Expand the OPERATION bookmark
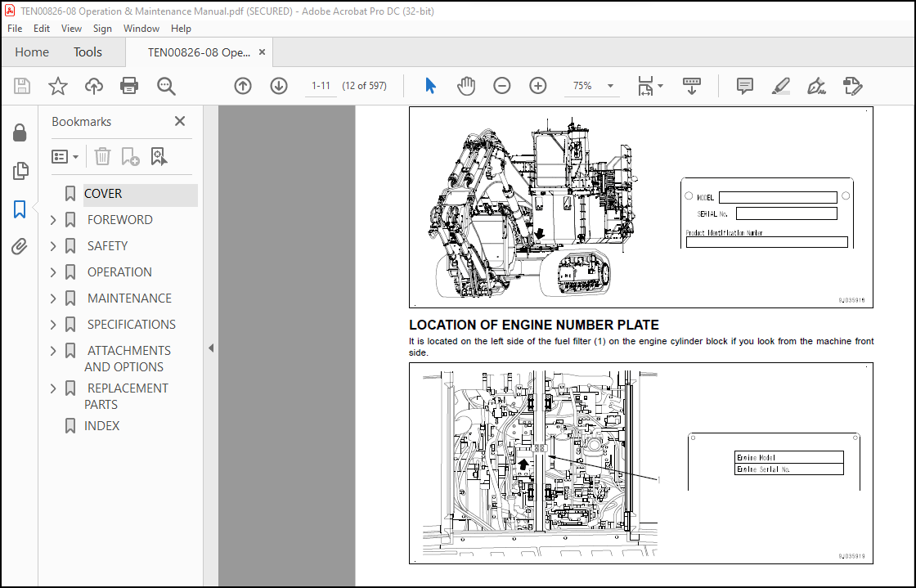Image resolution: width=916 pixels, height=588 pixels. point(53,272)
